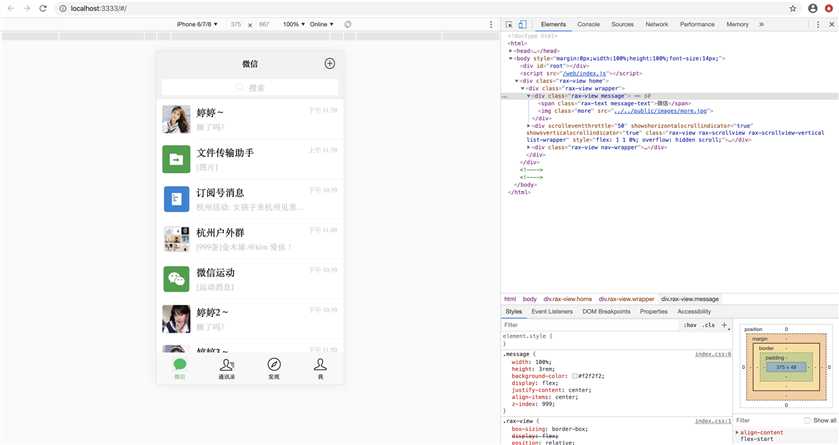Select the contacts nav icon

point(226,365)
